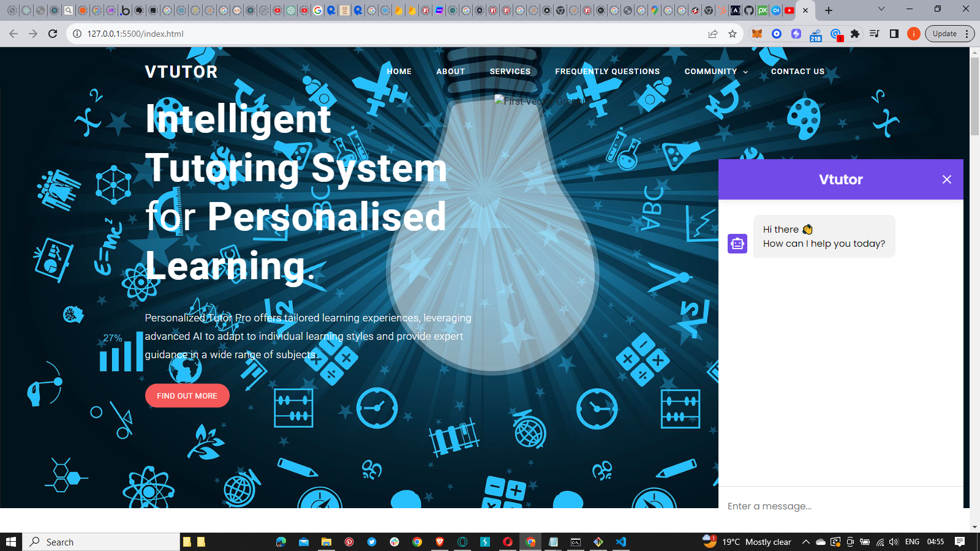
Task: Click the taskbar Search box
Action: point(102,542)
